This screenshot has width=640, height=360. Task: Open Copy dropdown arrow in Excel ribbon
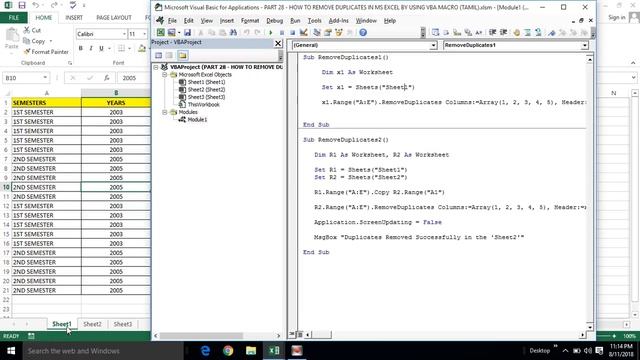(x=51, y=41)
